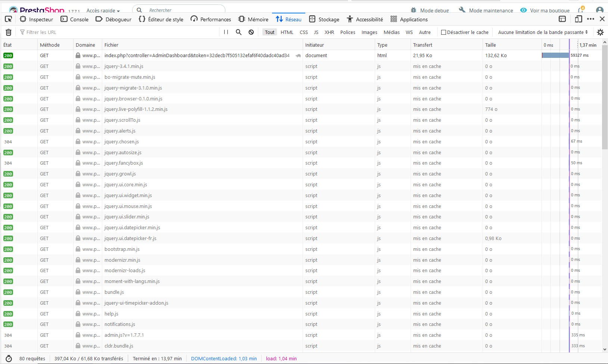Switch to the Console tab
The height and width of the screenshot is (364, 608).
[75, 19]
